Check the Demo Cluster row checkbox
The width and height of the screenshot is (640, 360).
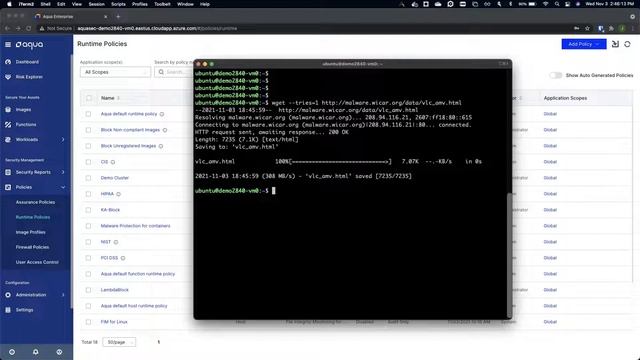89,178
